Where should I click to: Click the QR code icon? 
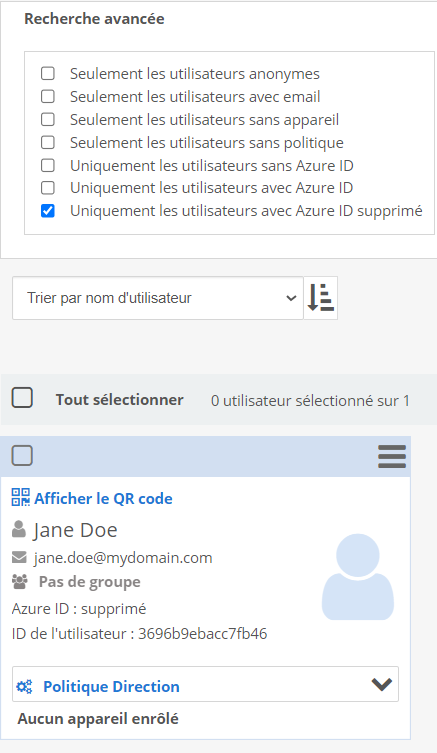coord(21,498)
